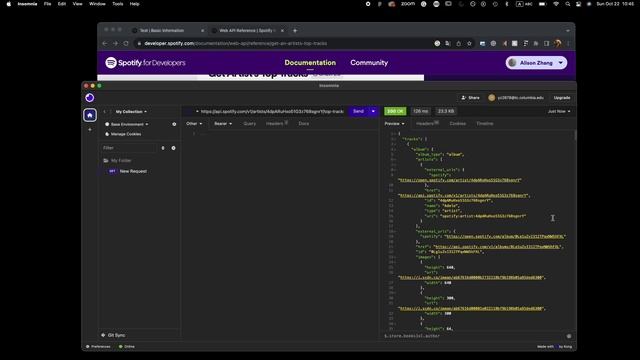Bookmark the page with the star icon
Viewport: 640px width, 360px height.
point(469,43)
